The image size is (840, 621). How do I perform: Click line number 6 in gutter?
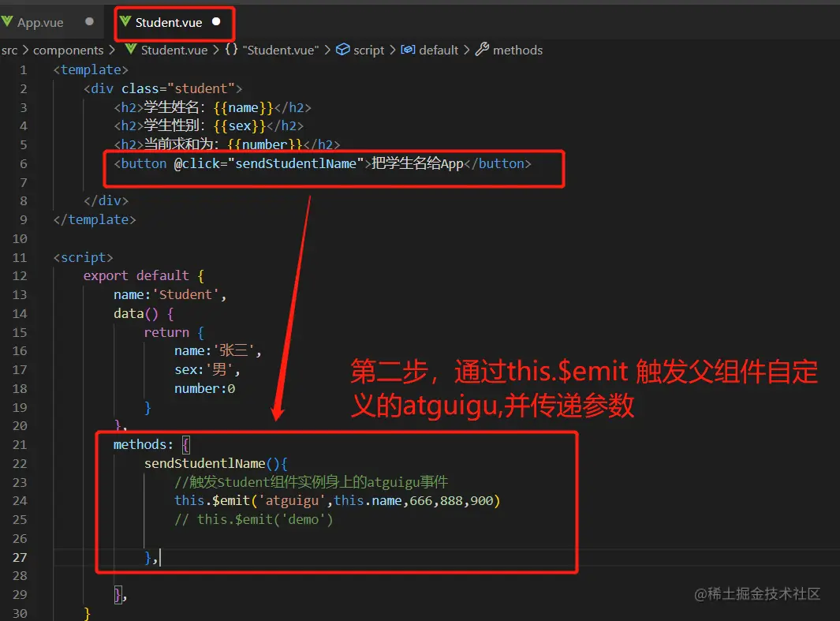[x=23, y=164]
